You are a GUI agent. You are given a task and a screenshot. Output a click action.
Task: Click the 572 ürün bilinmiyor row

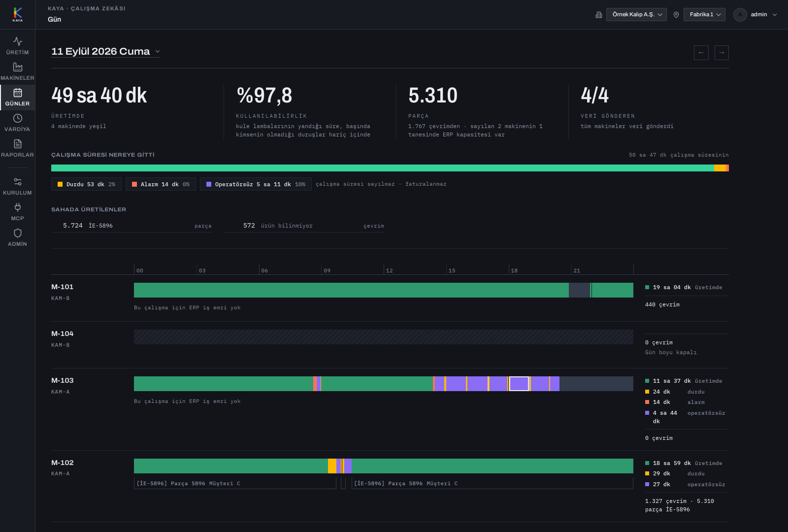[x=304, y=226]
